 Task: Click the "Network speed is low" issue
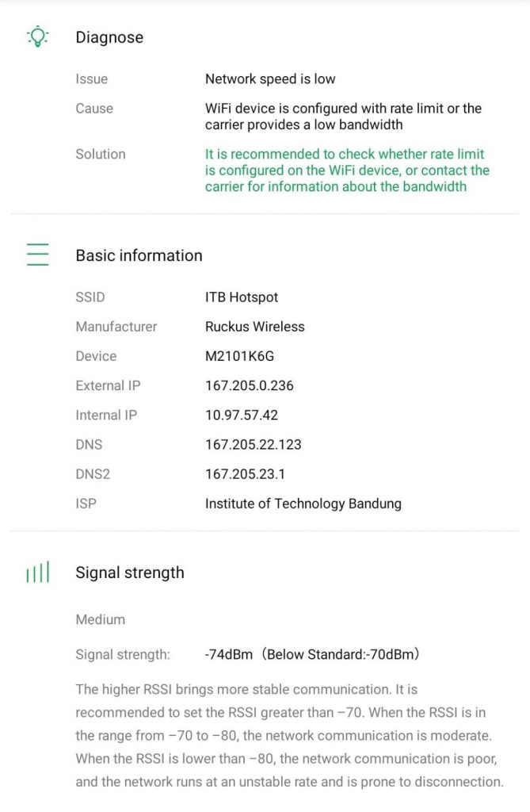(x=270, y=79)
